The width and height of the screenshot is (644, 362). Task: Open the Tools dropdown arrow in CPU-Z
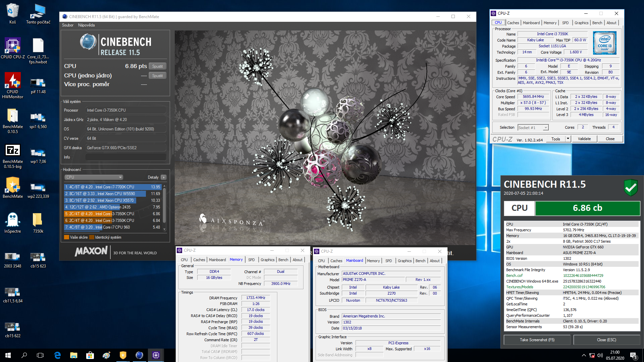coord(568,139)
